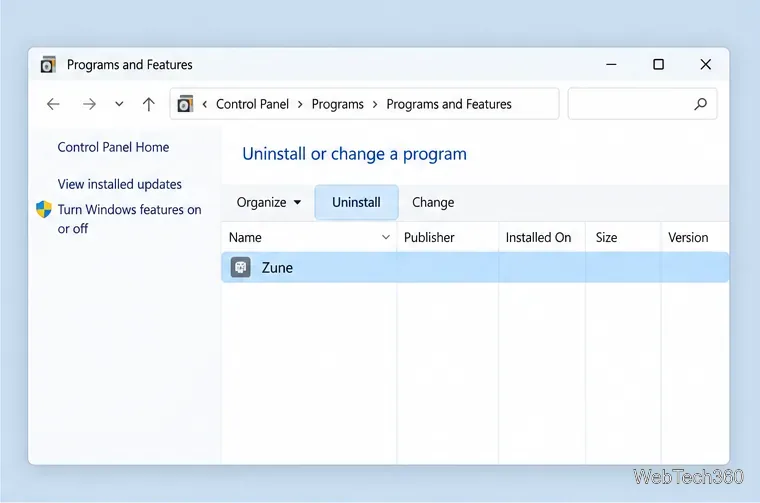
Task: Click the Zune program icon
Action: pyautogui.click(x=240, y=267)
